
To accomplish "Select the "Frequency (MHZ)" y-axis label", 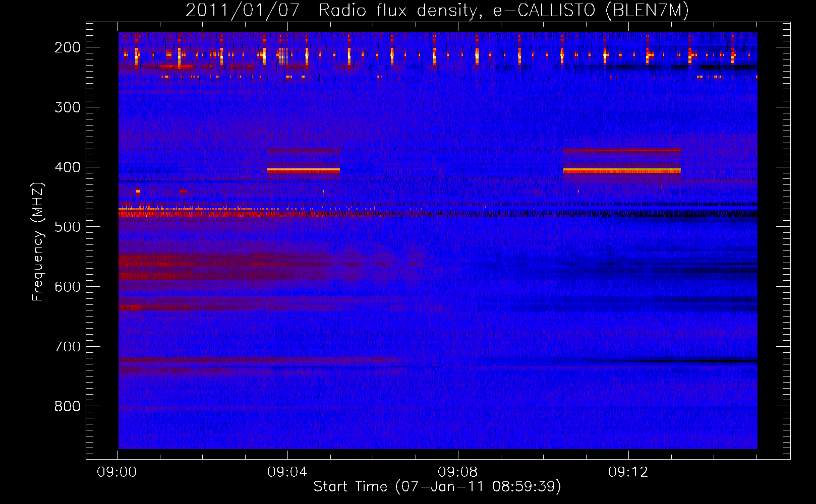I will click(37, 242).
